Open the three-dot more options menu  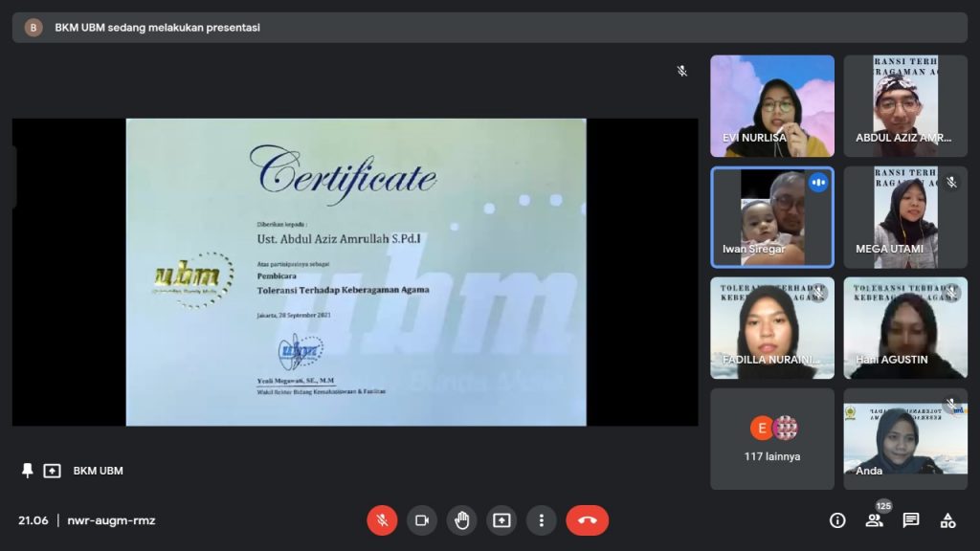point(542,520)
